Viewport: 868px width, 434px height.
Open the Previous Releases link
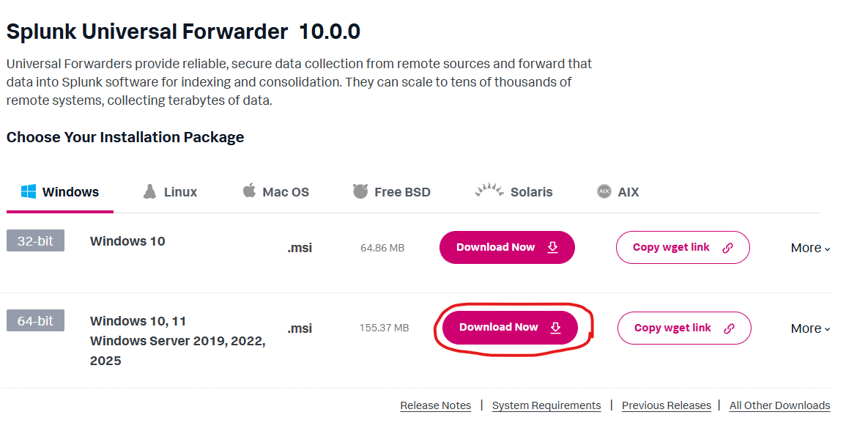(x=667, y=405)
